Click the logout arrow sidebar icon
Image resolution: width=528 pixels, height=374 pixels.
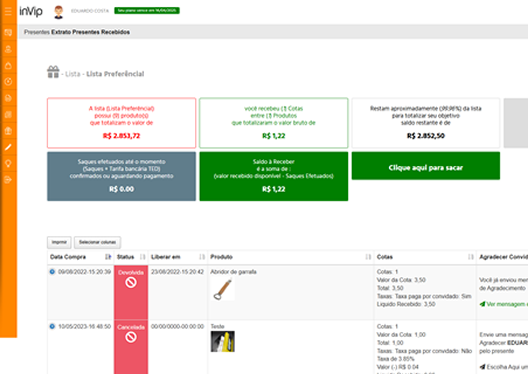point(8,180)
